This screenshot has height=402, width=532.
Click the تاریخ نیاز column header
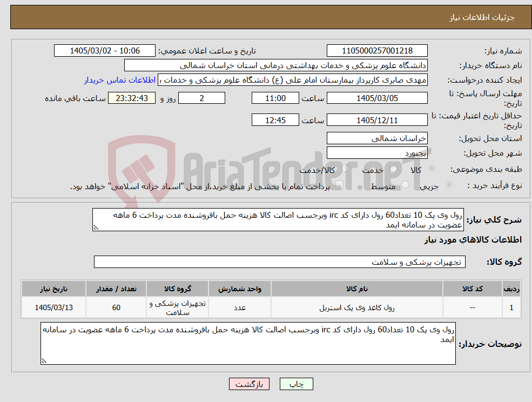(x=53, y=289)
